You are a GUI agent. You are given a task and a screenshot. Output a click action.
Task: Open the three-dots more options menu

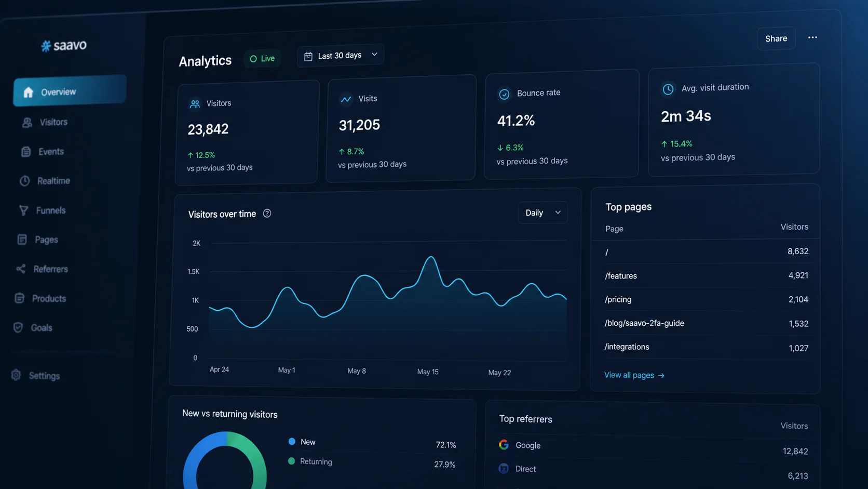click(x=812, y=37)
